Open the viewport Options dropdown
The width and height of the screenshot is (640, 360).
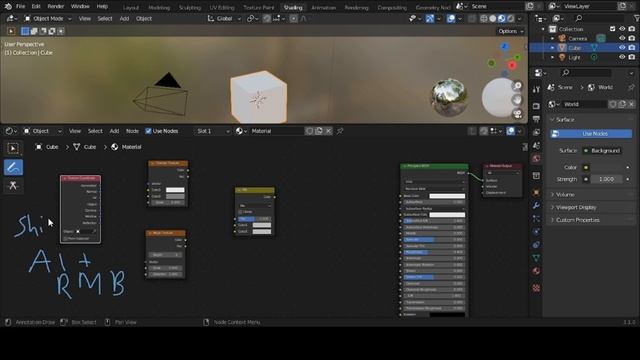click(x=510, y=31)
